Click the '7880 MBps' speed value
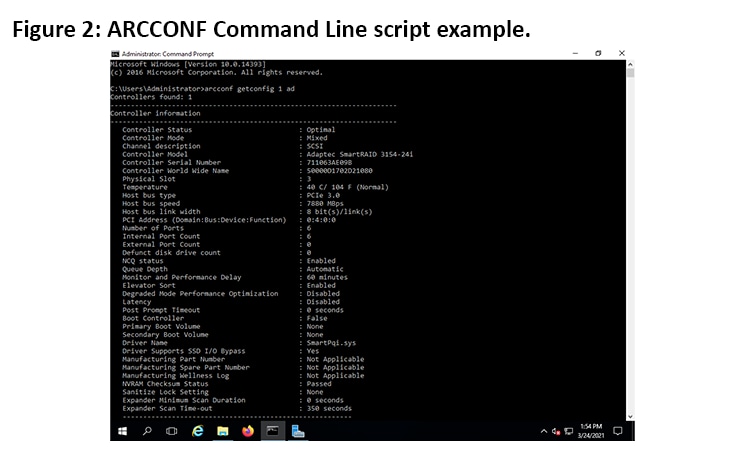This screenshot has height=450, width=745. pos(325,203)
